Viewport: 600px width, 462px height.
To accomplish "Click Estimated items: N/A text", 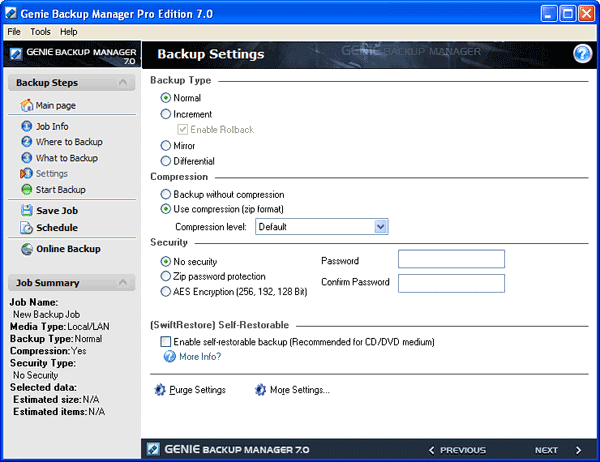I will coord(59,412).
